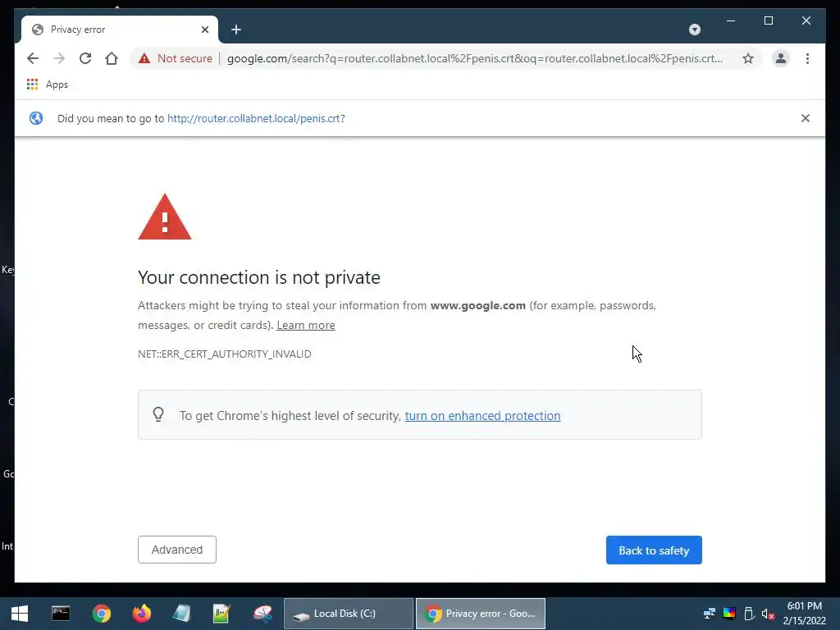840x630 pixels.
Task: Open the user profile avatar
Action: click(x=781, y=58)
